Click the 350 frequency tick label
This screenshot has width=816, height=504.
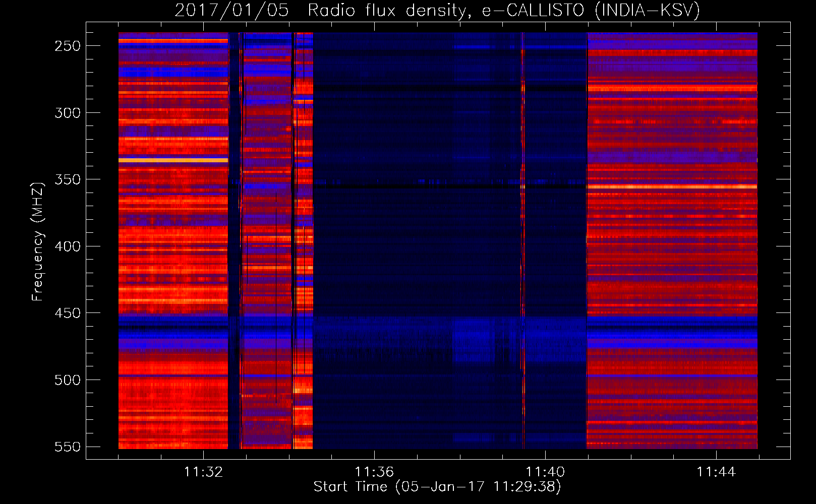68,179
